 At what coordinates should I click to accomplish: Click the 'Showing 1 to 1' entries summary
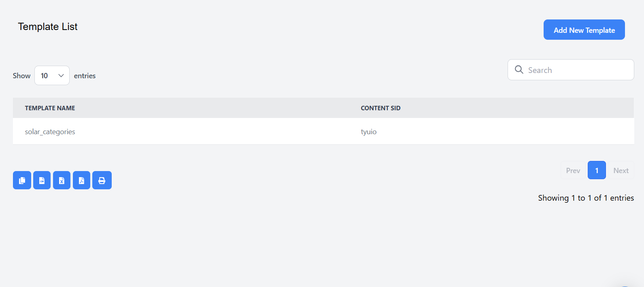pos(586,198)
